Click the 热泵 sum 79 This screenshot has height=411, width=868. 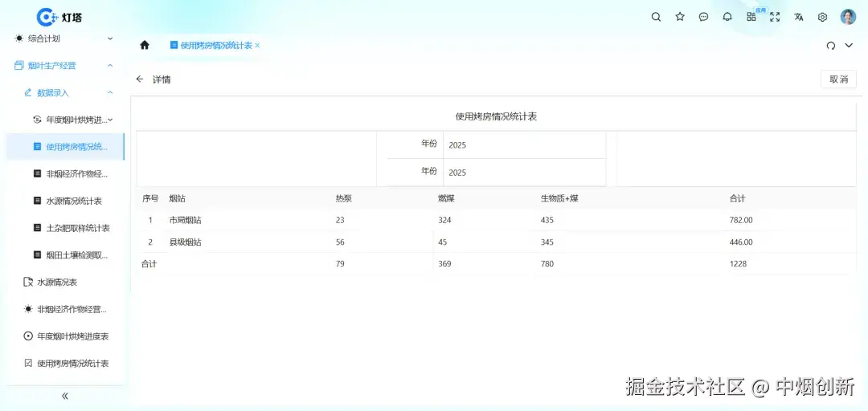pyautogui.click(x=340, y=264)
